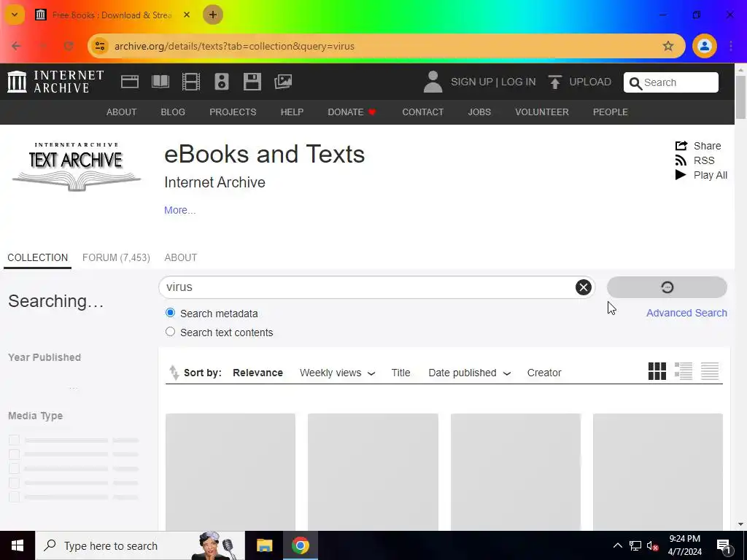747x560 pixels.
Task: Select Search text contents radio button
Action: 170,332
